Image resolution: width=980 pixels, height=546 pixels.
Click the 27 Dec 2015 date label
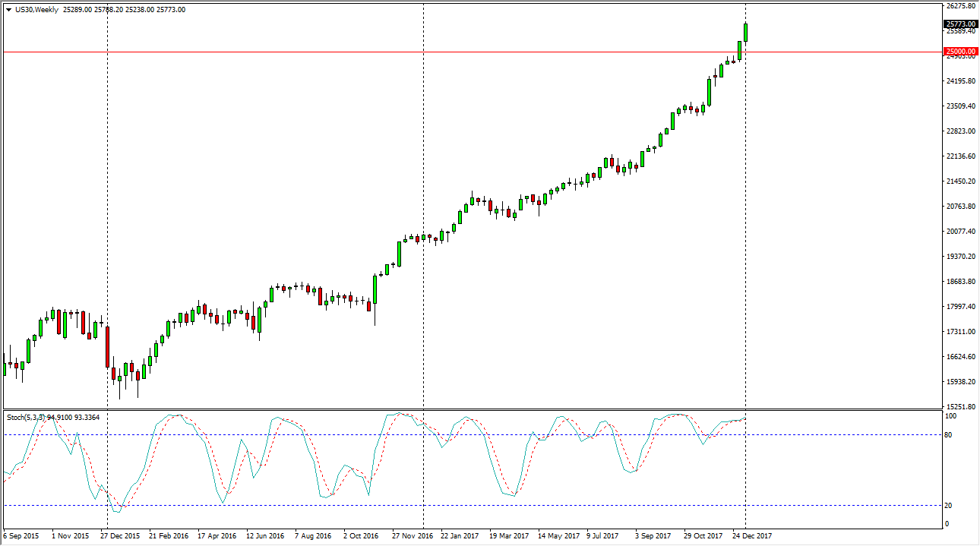click(119, 535)
